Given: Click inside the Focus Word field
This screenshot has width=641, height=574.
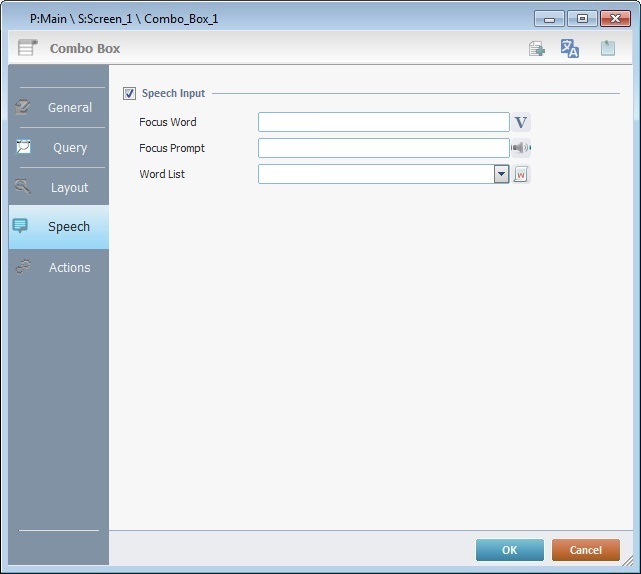Looking at the screenshot, I should click(383, 122).
